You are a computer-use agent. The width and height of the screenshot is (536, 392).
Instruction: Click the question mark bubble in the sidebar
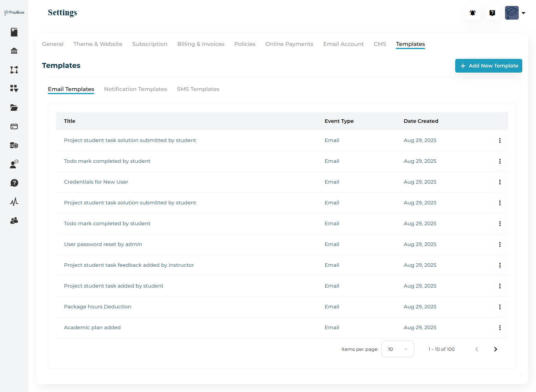14,183
